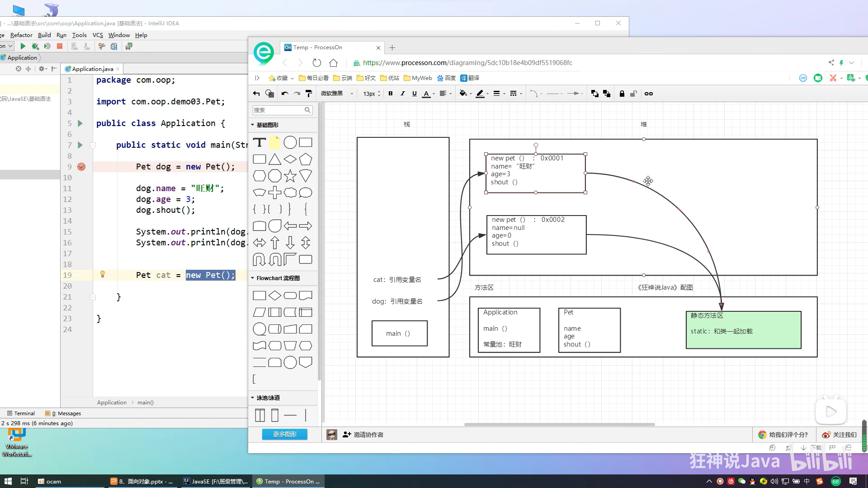868x488 pixels.
Task: Click the green Run button in IntelliJ toolbar
Action: click(x=23, y=46)
